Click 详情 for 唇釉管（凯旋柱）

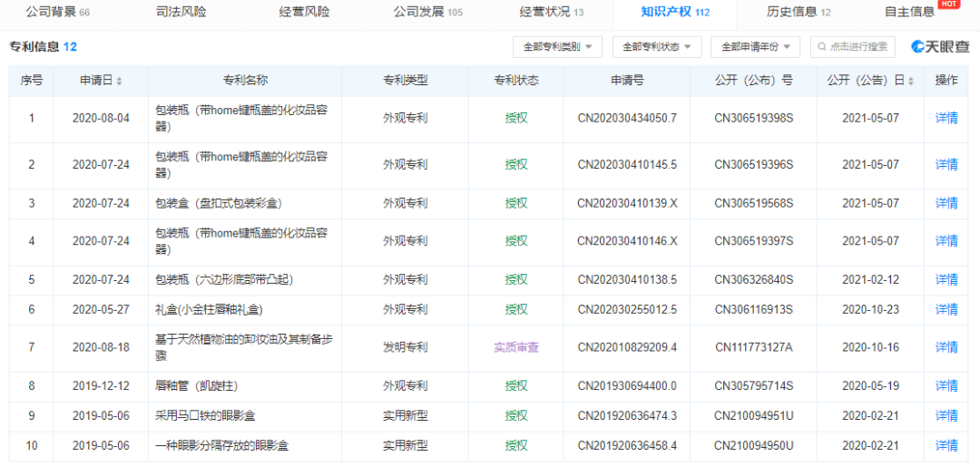(x=946, y=385)
